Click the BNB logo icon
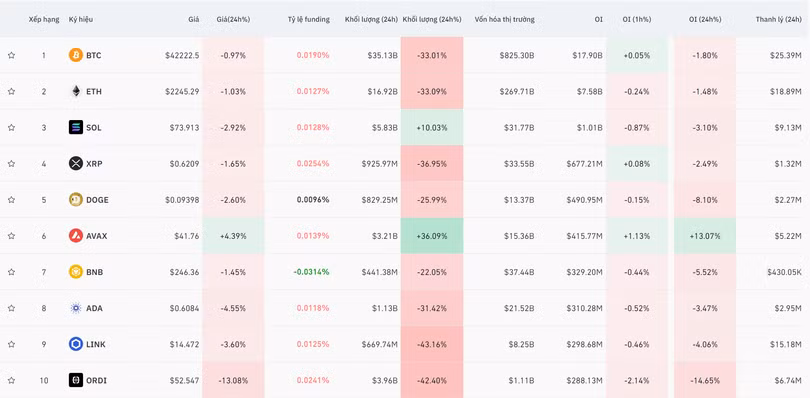The width and height of the screenshot is (810, 398). [x=76, y=272]
